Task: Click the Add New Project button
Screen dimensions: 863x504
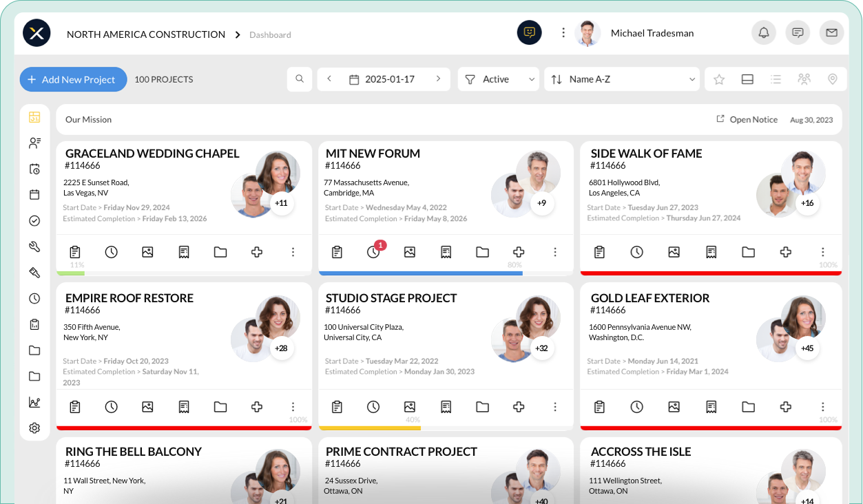Action: point(73,79)
